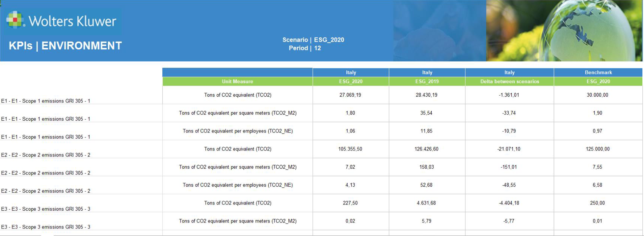Click the KPIs | ENVIRONMENT title
The width and height of the screenshot is (644, 236).
click(x=65, y=46)
